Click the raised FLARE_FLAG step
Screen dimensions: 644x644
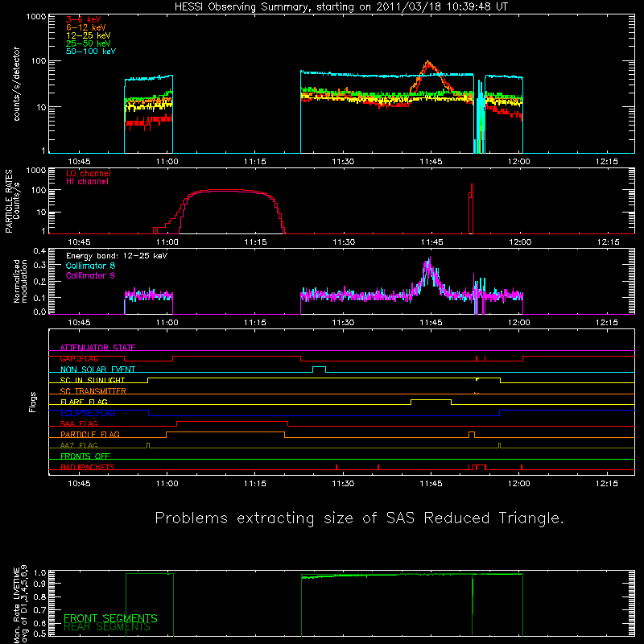coord(431,399)
